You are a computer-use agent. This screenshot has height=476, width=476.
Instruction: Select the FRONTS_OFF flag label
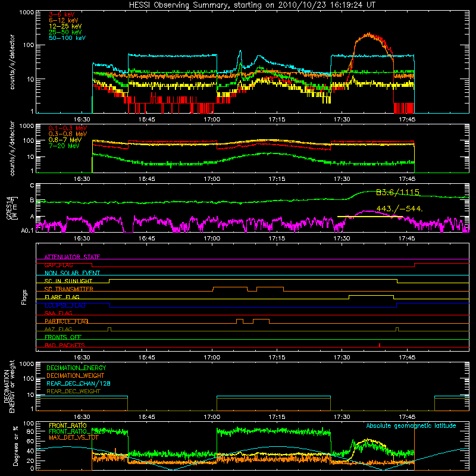point(63,337)
